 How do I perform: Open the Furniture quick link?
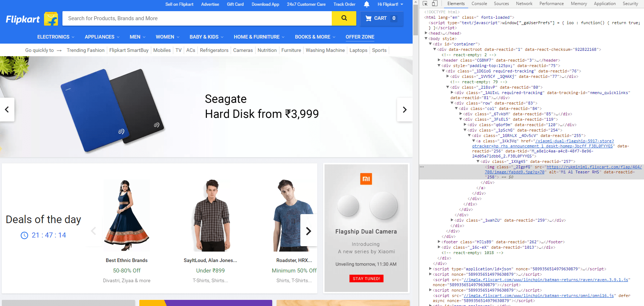coord(291,50)
